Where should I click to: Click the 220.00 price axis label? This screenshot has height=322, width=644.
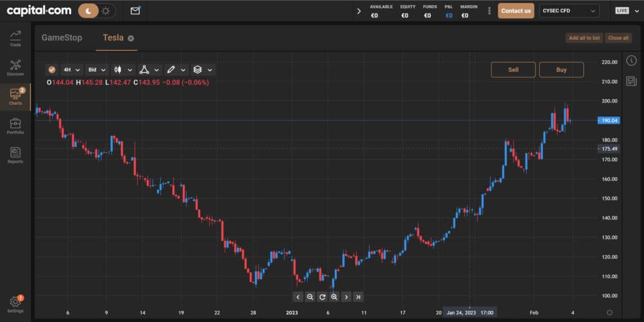click(609, 62)
